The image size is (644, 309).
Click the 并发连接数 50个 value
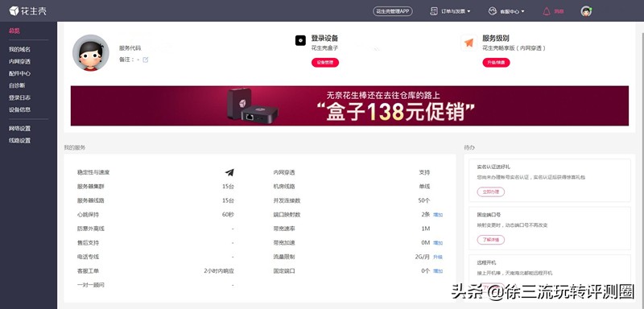[424, 200]
